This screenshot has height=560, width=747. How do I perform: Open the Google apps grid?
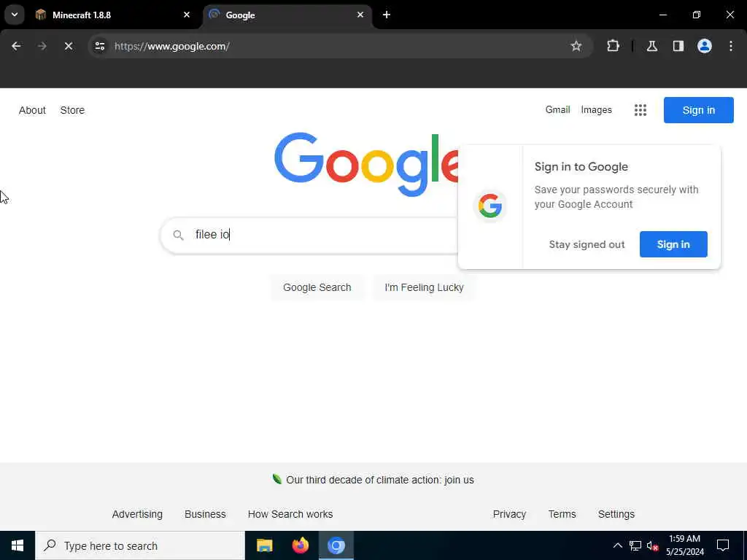[640, 110]
